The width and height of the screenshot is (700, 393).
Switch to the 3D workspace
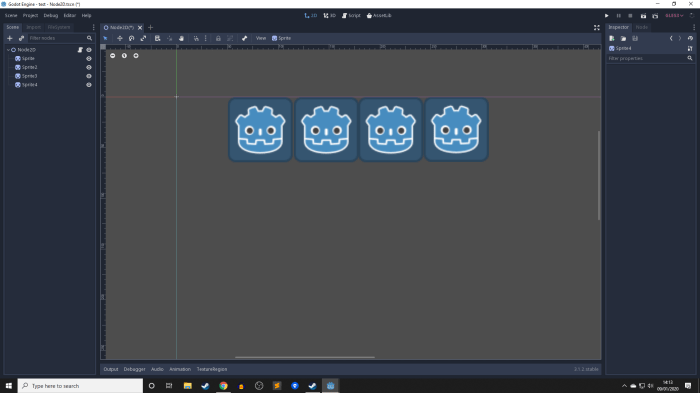click(330, 15)
